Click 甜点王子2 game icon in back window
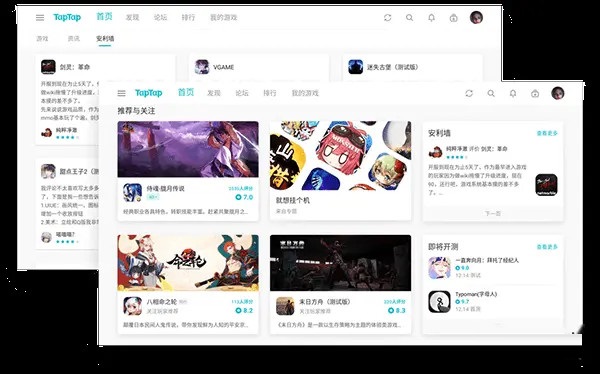The image size is (600, 374). [48, 171]
